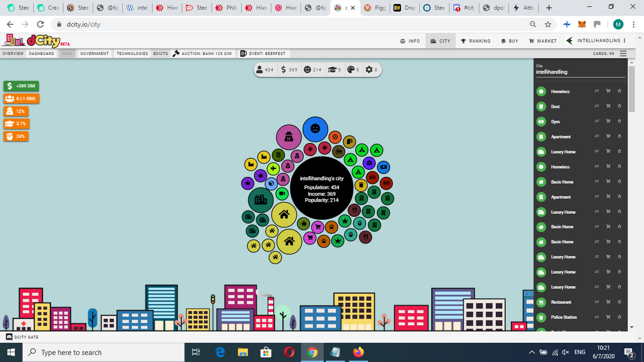
Task: Open the GOVERNMENT tab
Action: click(x=95, y=54)
